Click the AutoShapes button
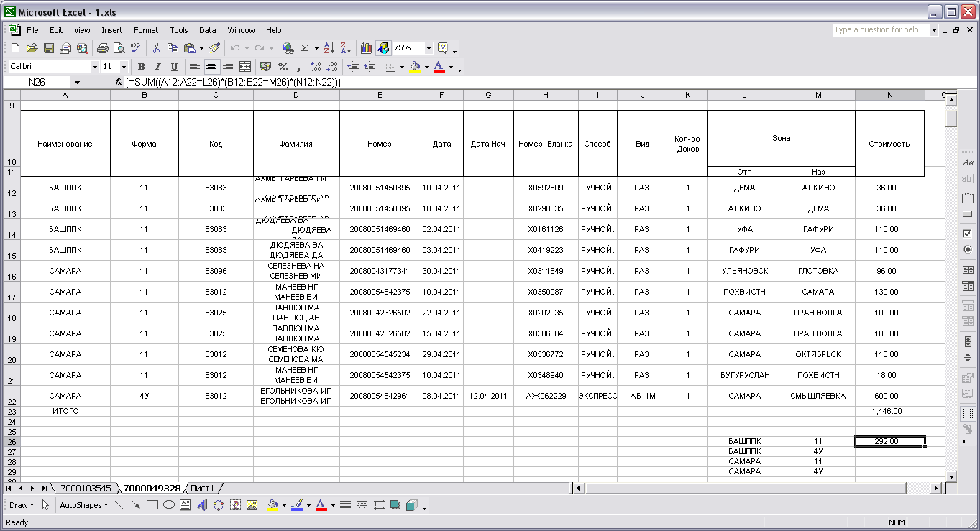 (83, 505)
